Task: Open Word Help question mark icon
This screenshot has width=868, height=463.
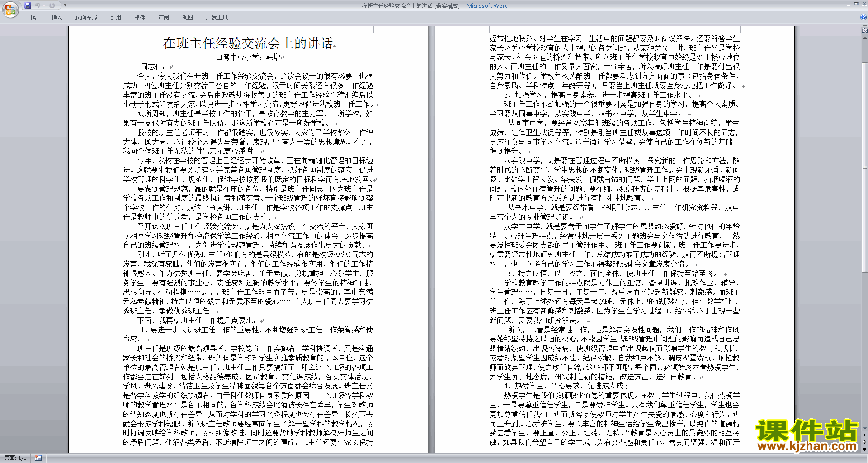Action: click(x=863, y=17)
